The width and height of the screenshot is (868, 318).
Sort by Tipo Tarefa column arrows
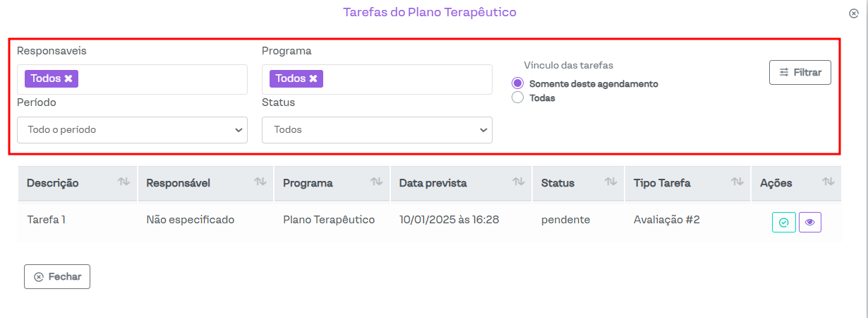(737, 182)
